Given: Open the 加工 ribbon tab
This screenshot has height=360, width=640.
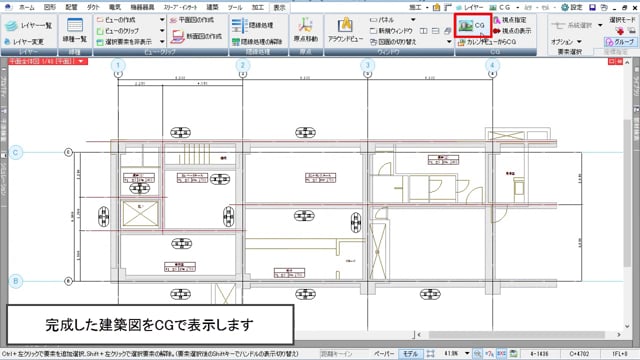Looking at the screenshot, I should (x=258, y=7).
